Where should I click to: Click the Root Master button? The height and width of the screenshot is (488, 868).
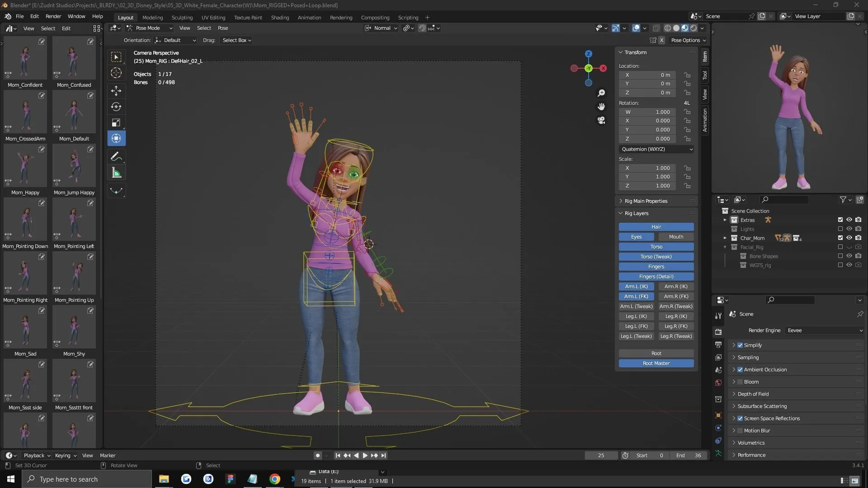point(656,363)
